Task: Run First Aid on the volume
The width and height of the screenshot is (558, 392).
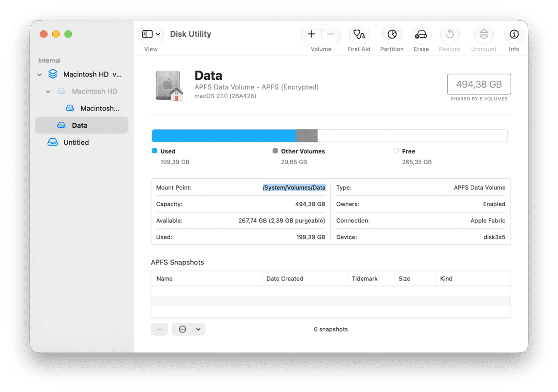Action: 359,34
